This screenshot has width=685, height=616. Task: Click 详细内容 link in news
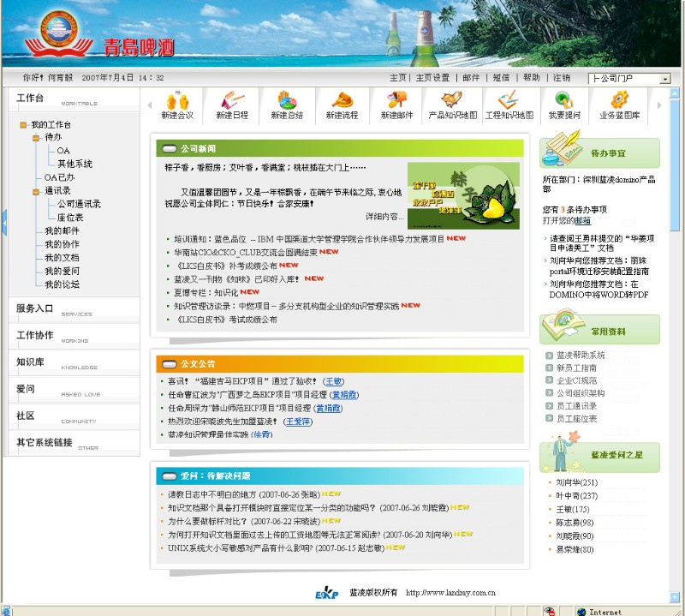[384, 217]
